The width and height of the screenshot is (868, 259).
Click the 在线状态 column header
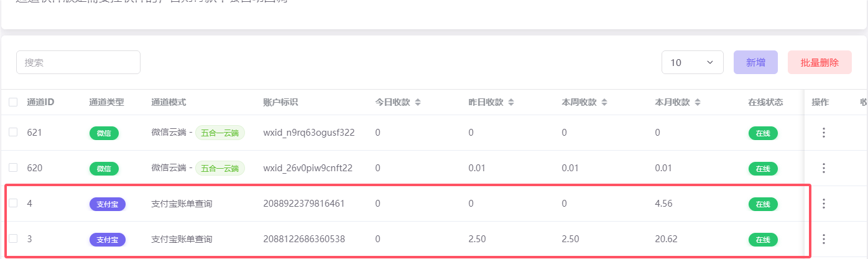click(x=766, y=102)
